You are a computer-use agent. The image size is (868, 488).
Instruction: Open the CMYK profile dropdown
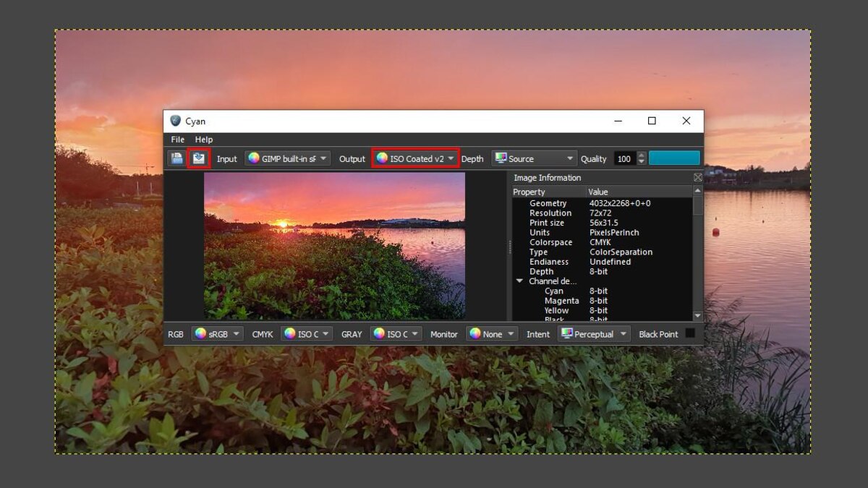tap(307, 334)
